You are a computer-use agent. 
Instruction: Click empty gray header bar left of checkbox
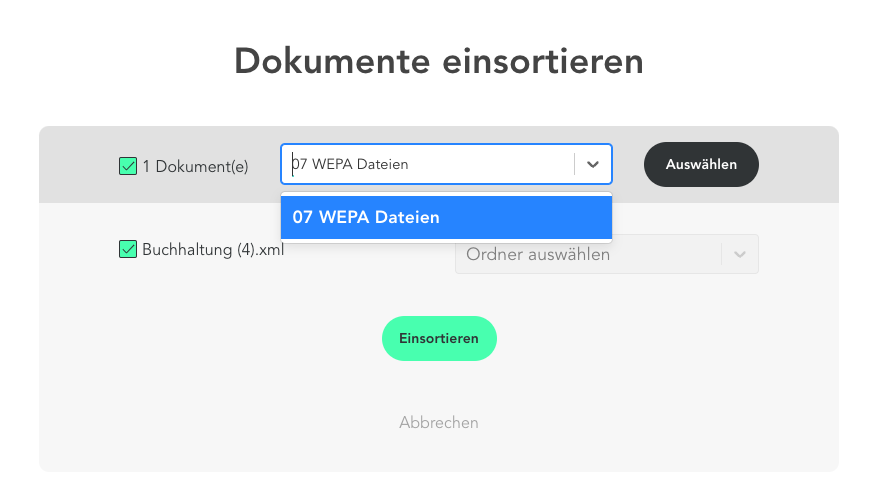(x=75, y=165)
